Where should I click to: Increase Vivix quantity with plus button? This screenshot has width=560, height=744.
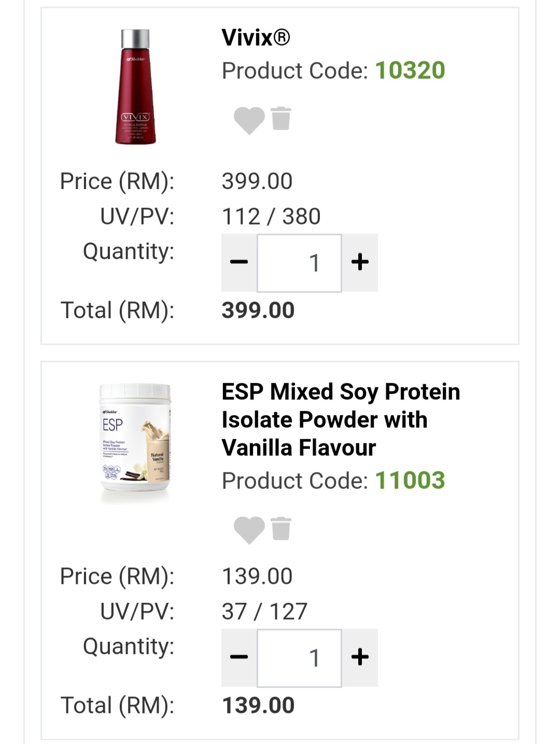(360, 262)
